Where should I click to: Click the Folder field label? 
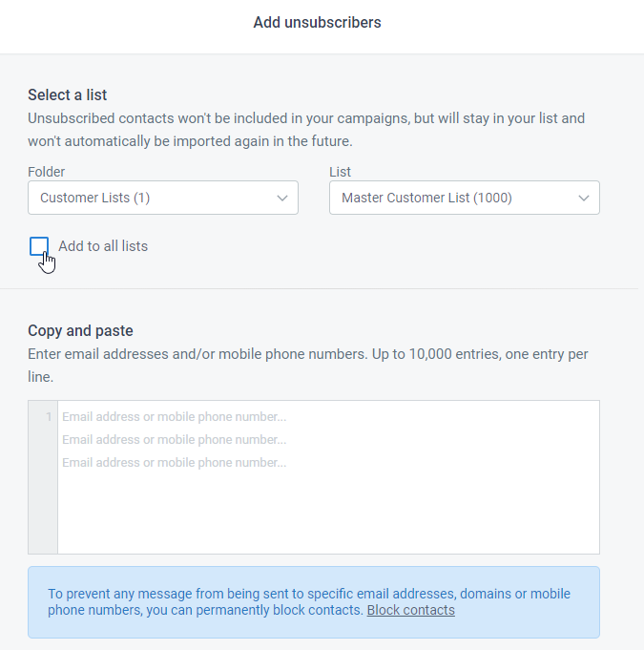coord(46,172)
